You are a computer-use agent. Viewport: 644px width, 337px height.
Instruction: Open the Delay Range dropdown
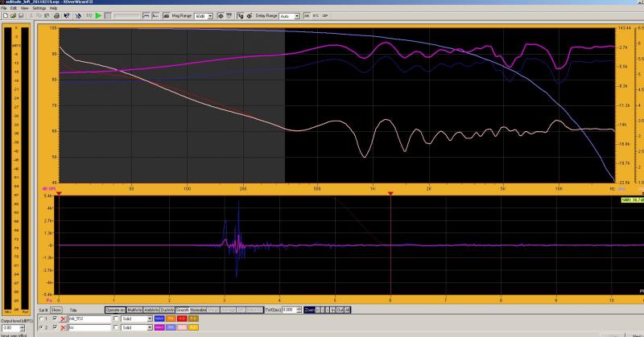(x=296, y=15)
